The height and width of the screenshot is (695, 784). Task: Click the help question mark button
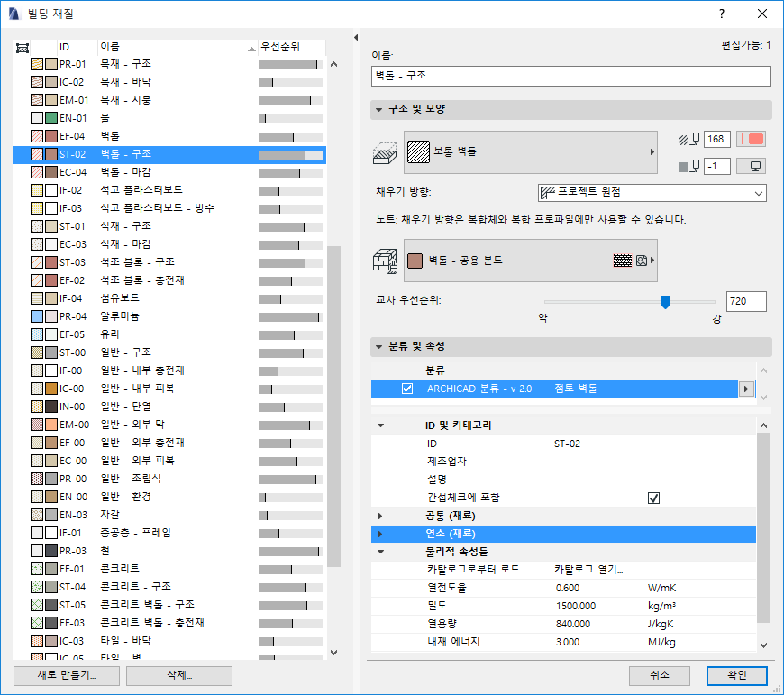tap(722, 14)
